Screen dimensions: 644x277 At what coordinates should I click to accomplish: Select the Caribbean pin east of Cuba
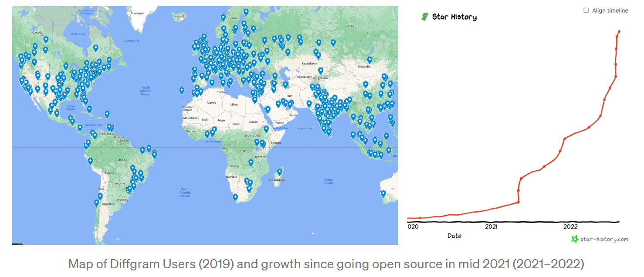click(x=107, y=114)
